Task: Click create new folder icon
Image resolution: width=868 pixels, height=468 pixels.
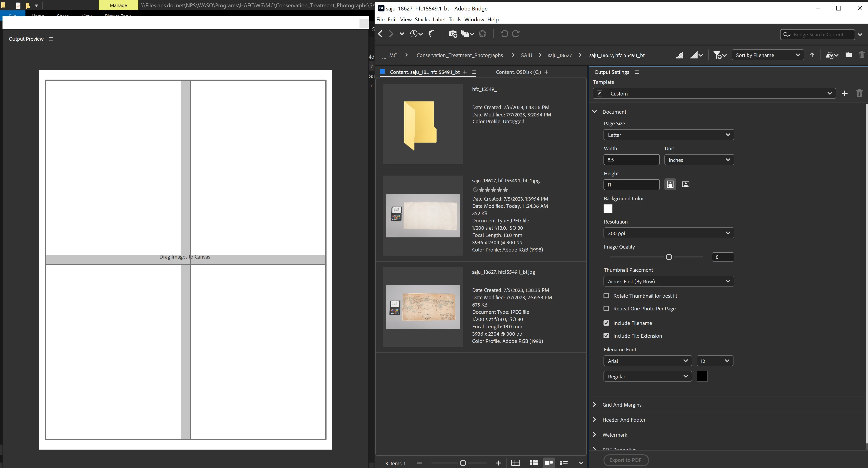Action: tap(848, 55)
